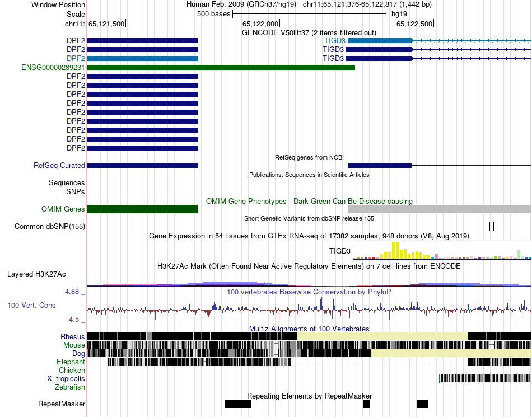The height and width of the screenshot is (417, 532).
Task: Click the Scale track label
Action: 76,14
